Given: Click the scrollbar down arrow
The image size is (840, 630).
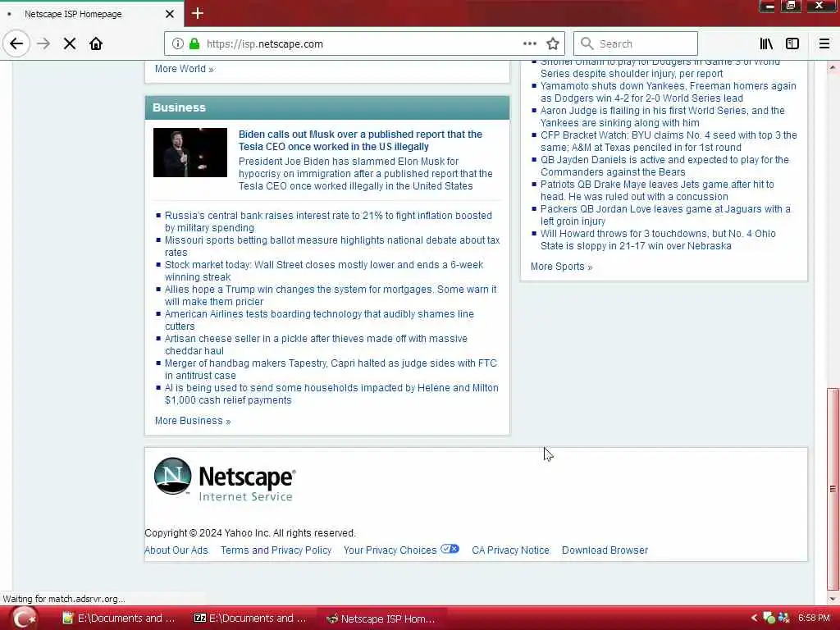Looking at the screenshot, I should tap(832, 598).
